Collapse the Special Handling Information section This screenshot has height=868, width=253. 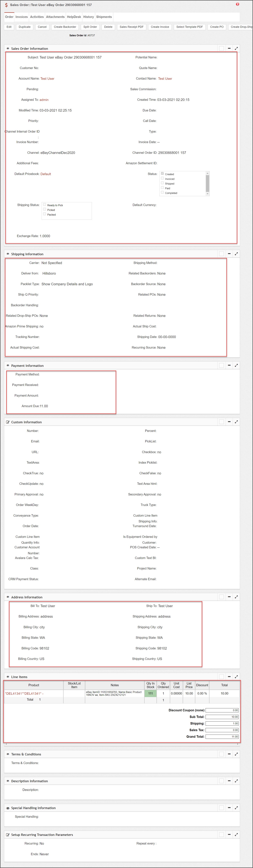[x=229, y=808]
